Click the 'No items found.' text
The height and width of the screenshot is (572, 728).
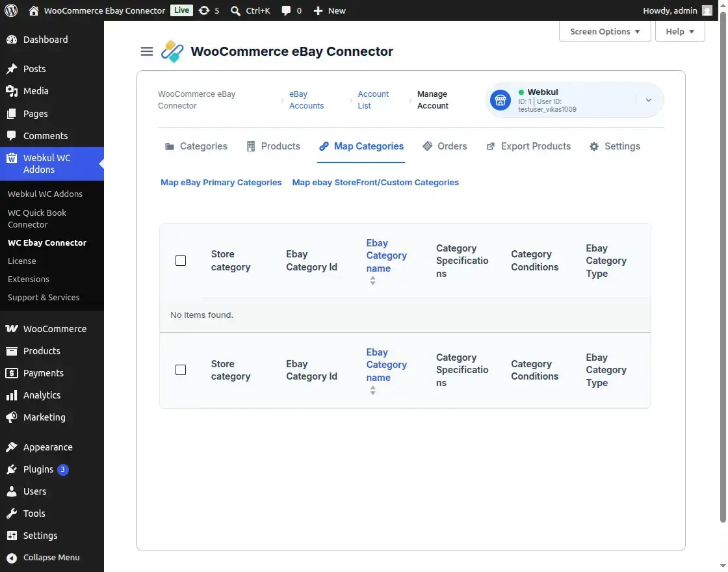click(x=201, y=315)
